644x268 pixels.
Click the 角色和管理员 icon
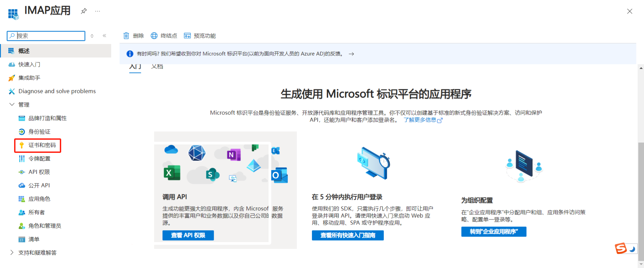22,226
